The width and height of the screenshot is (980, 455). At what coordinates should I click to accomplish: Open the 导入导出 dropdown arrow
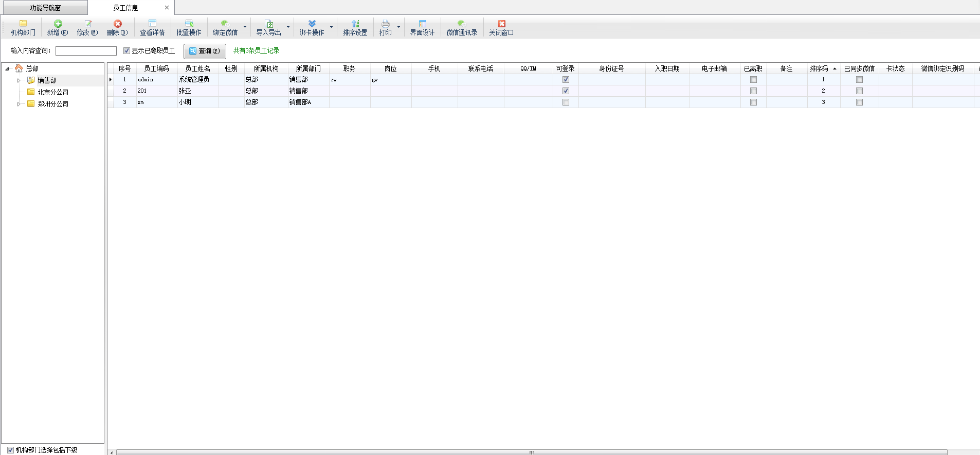click(x=288, y=27)
